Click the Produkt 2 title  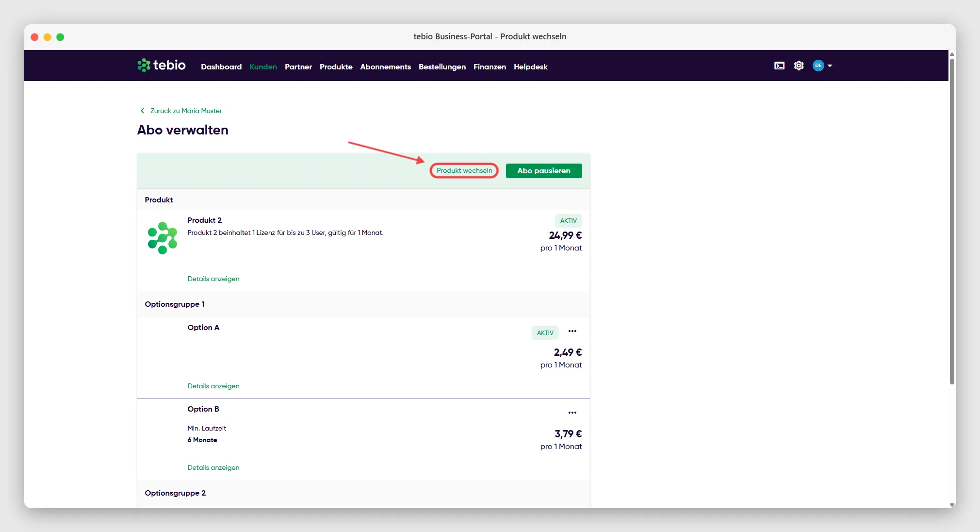pos(204,220)
